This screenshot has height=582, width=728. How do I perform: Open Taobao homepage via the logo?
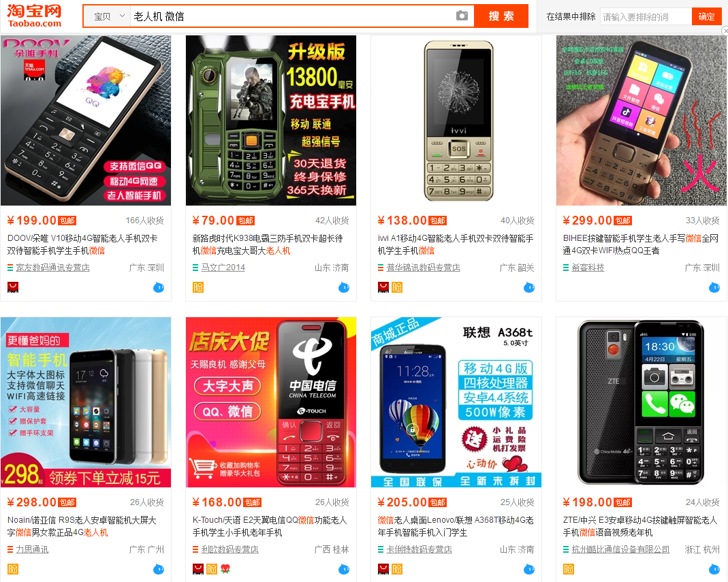point(34,16)
